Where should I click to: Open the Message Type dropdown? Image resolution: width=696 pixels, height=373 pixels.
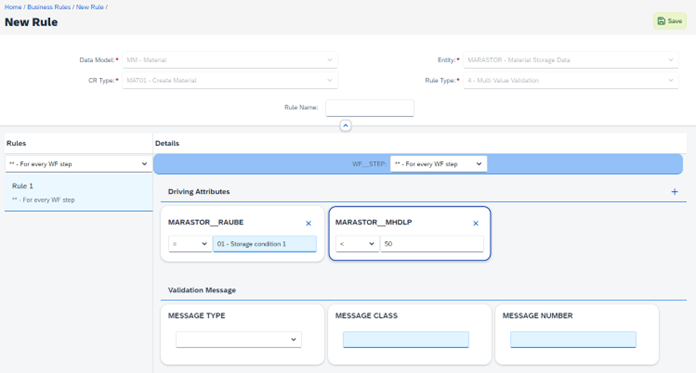click(x=239, y=340)
